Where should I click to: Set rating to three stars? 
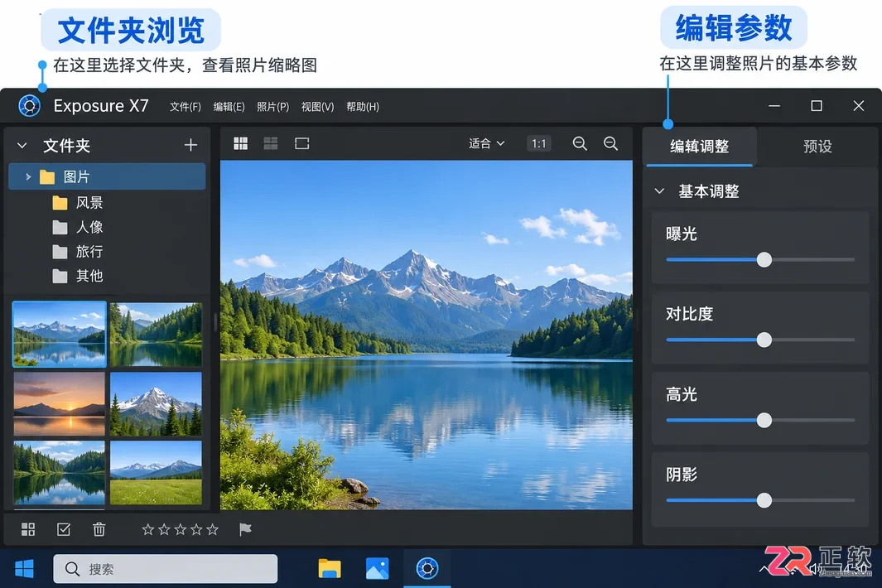(180, 529)
